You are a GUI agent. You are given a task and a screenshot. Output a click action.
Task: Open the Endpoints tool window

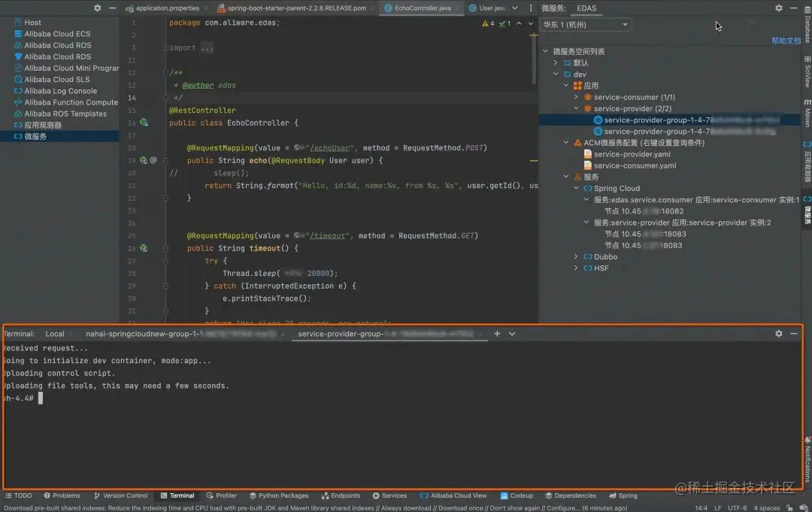(341, 495)
